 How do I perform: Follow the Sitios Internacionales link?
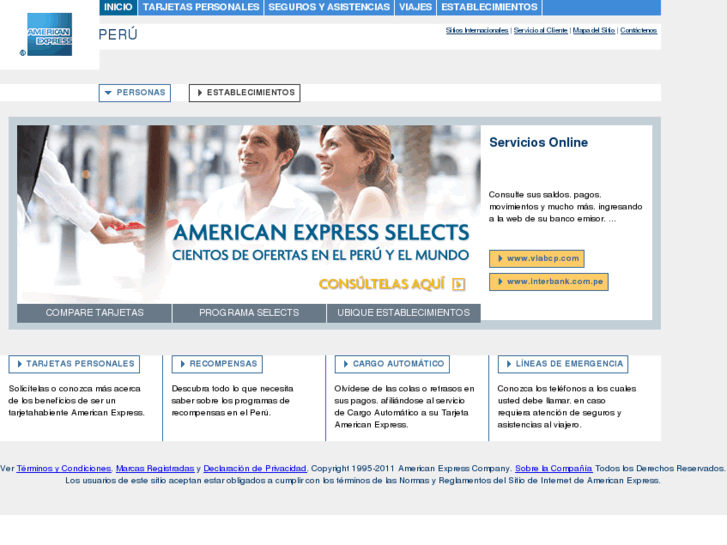click(x=477, y=31)
